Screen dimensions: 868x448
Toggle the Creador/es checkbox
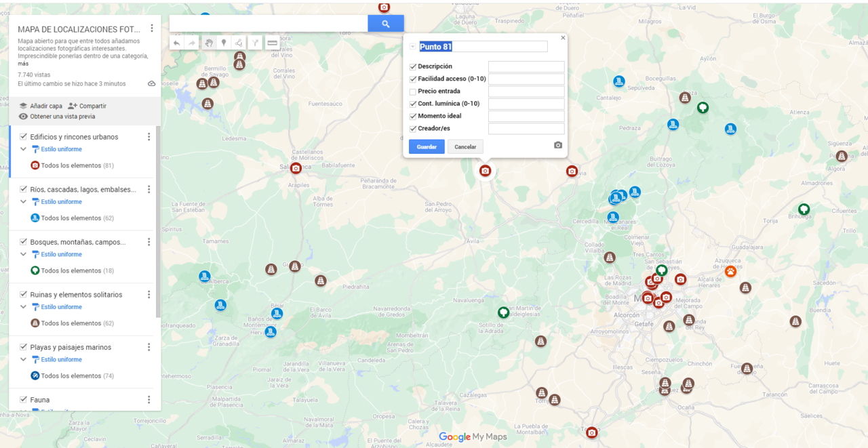point(413,128)
